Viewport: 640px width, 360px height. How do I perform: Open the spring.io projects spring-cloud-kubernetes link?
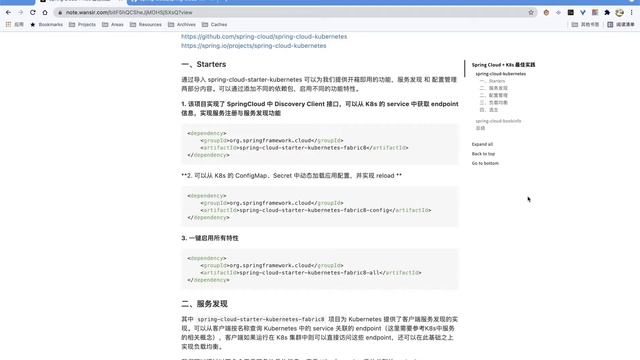point(253,46)
